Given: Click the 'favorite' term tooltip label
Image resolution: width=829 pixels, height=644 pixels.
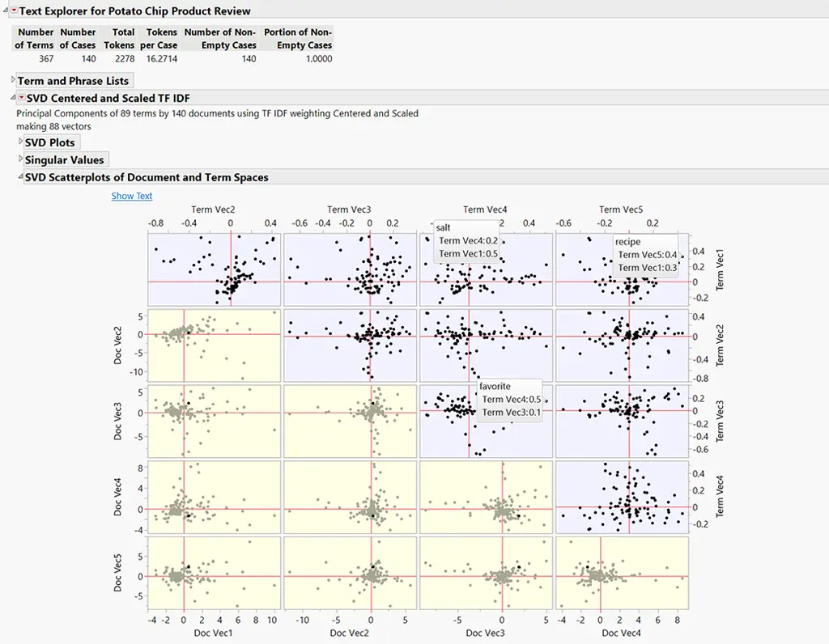Looking at the screenshot, I should (495, 387).
